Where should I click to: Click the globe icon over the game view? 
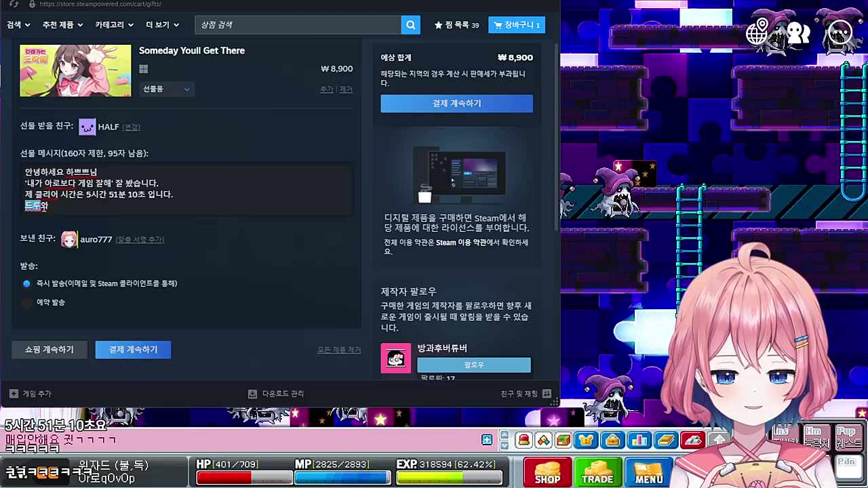758,31
